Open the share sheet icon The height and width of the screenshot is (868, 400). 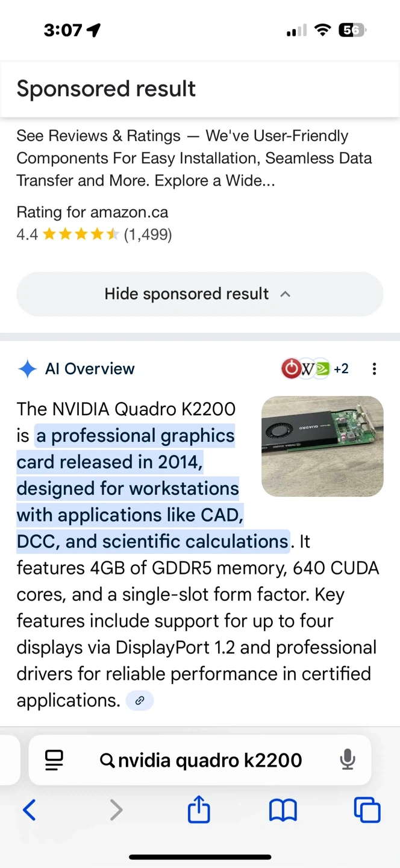[199, 809]
